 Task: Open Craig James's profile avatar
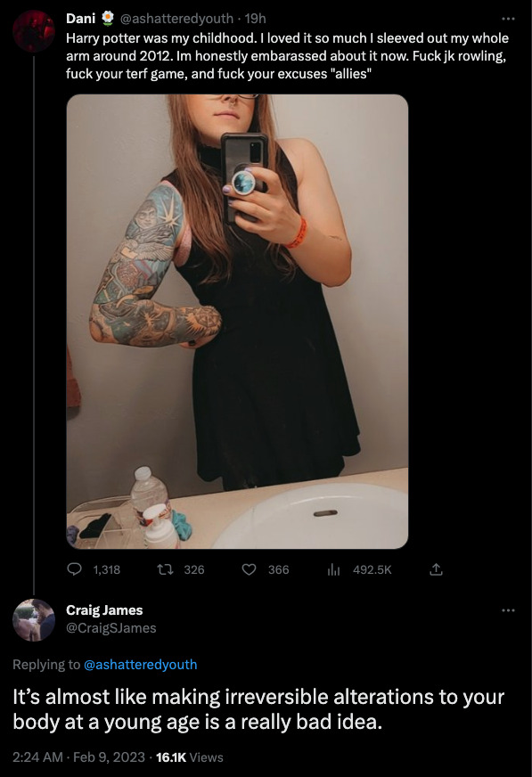point(34,620)
